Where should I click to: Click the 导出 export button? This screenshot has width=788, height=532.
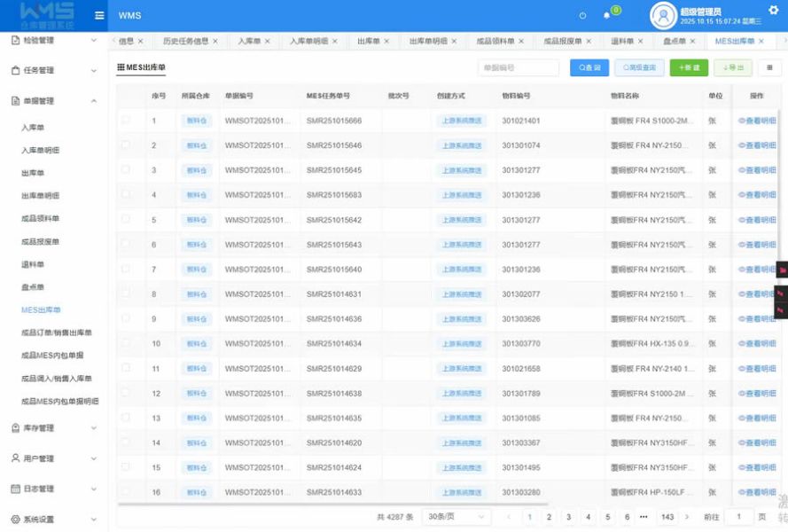733,67
